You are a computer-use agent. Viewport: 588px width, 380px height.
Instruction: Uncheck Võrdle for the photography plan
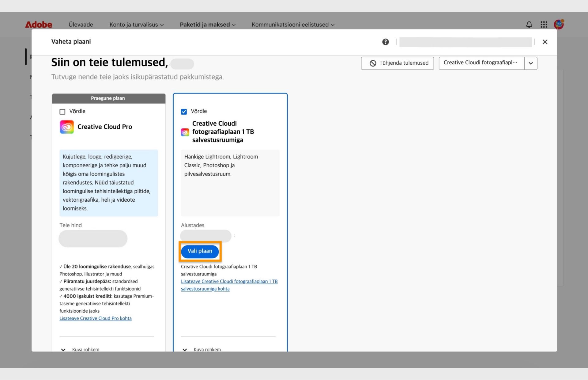[184, 112]
